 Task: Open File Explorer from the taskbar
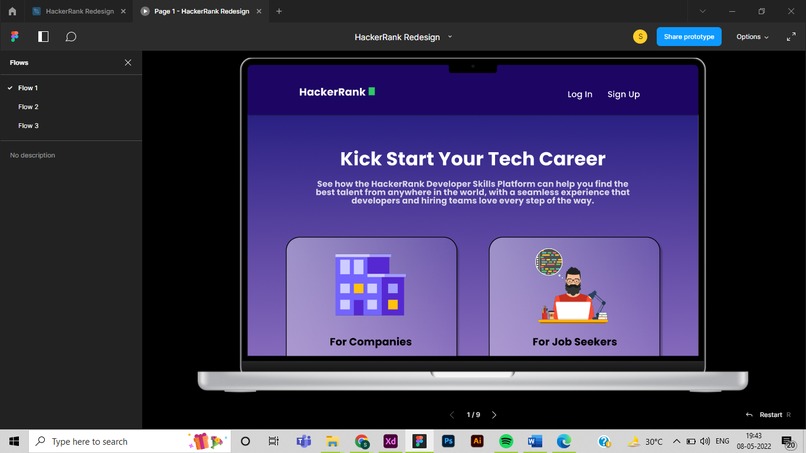[x=332, y=441]
